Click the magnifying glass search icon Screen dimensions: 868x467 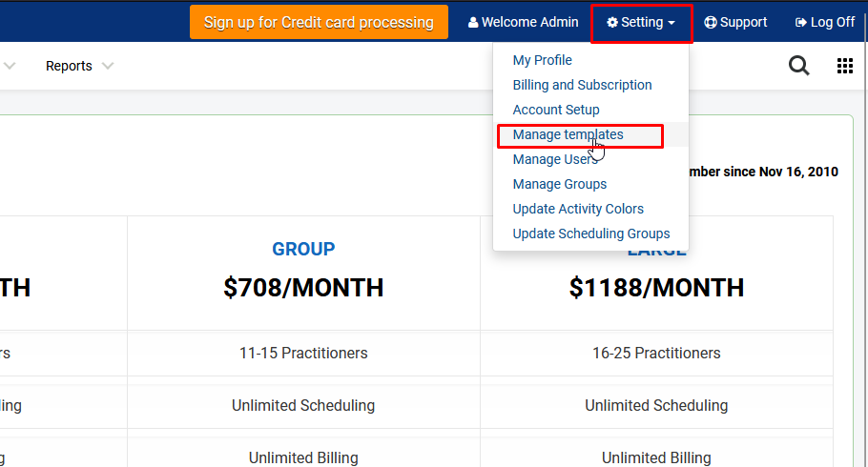(x=798, y=66)
